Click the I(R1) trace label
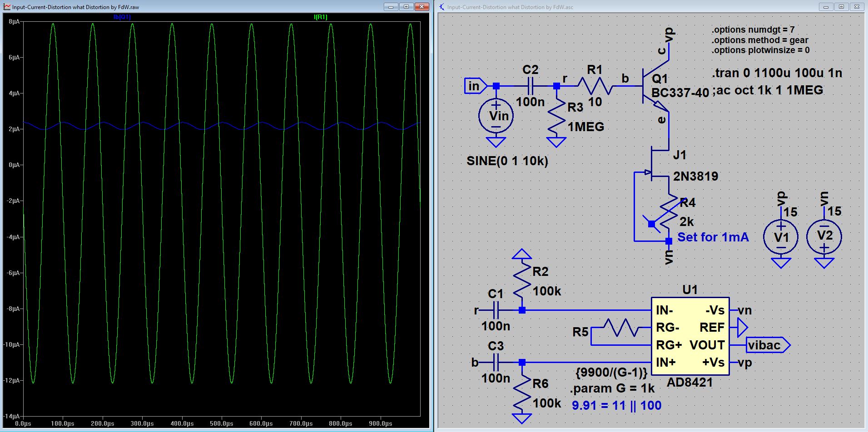The width and height of the screenshot is (868, 432). point(320,17)
